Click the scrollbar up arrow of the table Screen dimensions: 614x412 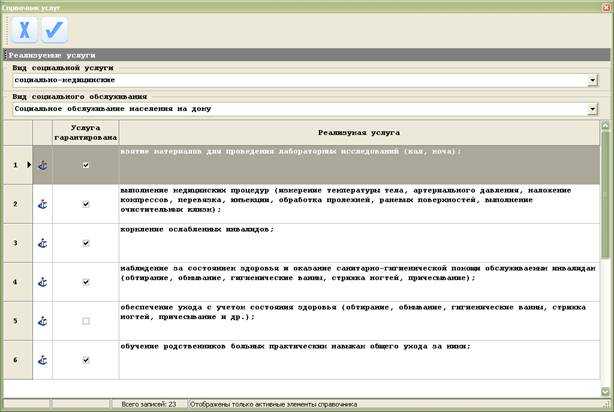(x=605, y=125)
